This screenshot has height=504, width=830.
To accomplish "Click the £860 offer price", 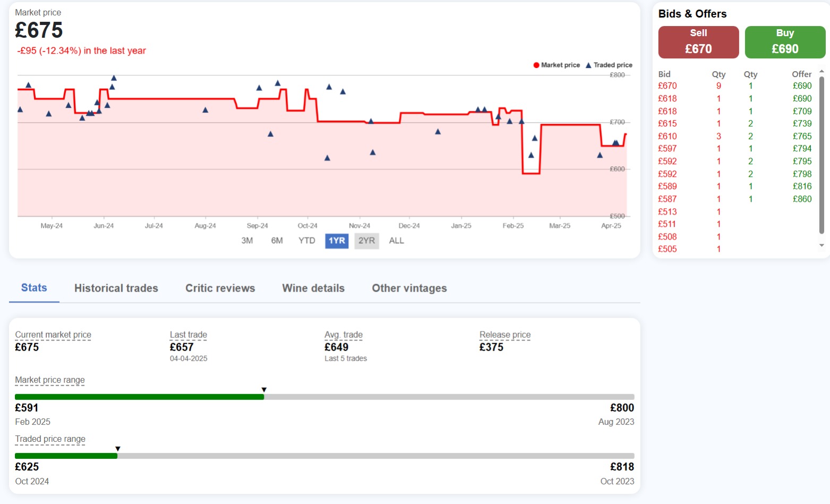I will click(802, 199).
